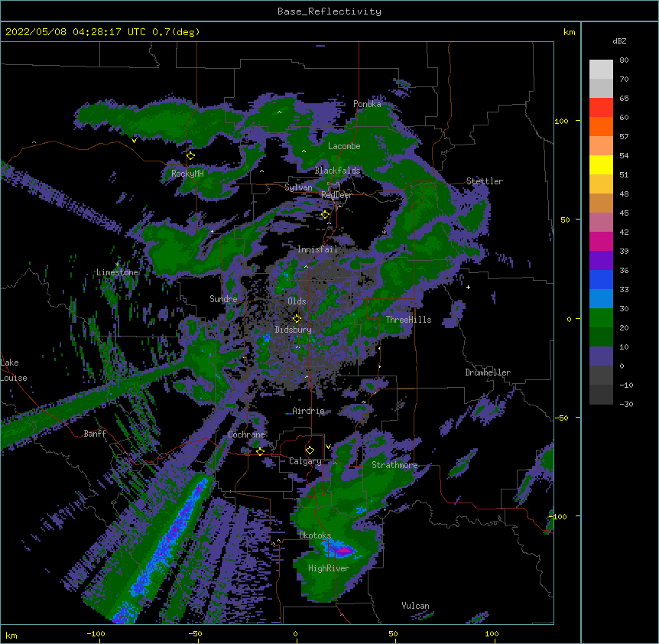Click the km unit label at the top right

(570, 32)
